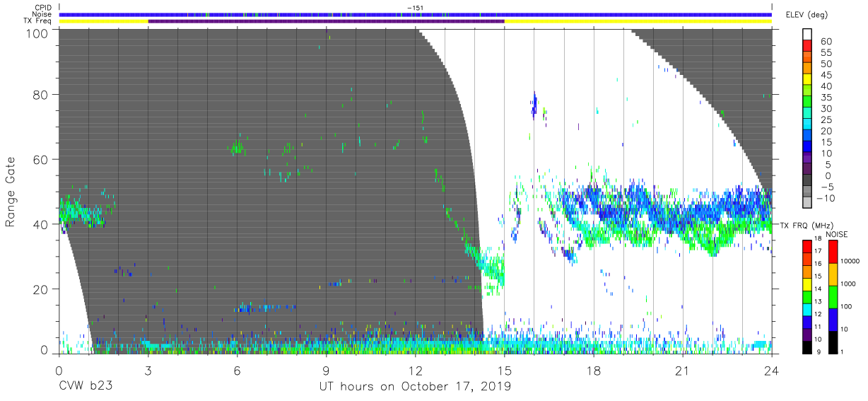Click the 6 tick label on the UT hours axis
Viewport: 868px width, 401px height.
coord(237,370)
